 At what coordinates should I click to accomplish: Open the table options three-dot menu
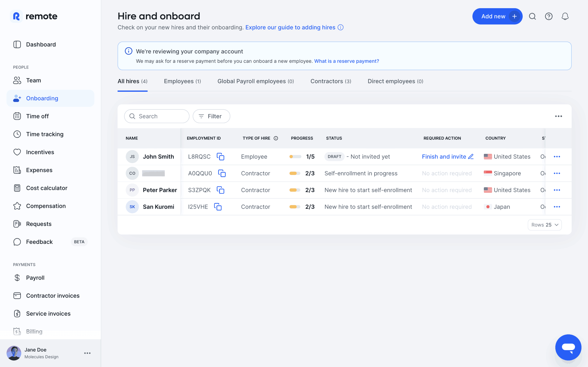558,116
